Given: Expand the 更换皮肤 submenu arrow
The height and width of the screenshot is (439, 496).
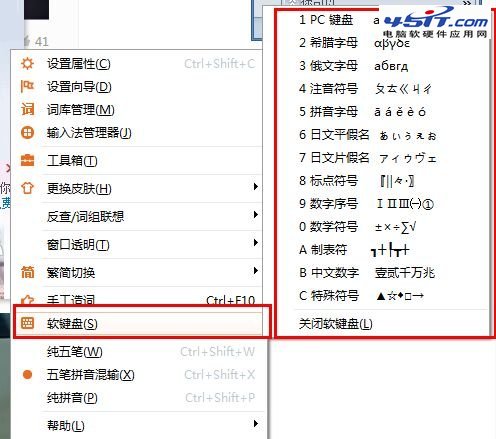Looking at the screenshot, I should point(256,187).
